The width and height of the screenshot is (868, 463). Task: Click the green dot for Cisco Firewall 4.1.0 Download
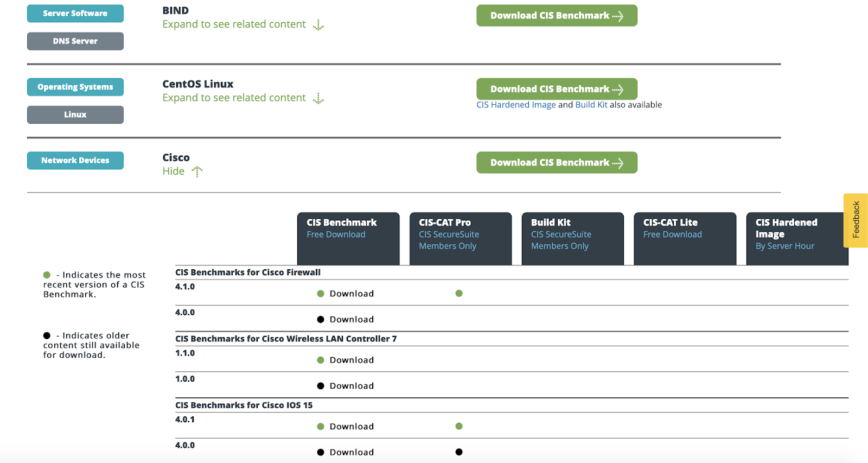[x=321, y=294]
